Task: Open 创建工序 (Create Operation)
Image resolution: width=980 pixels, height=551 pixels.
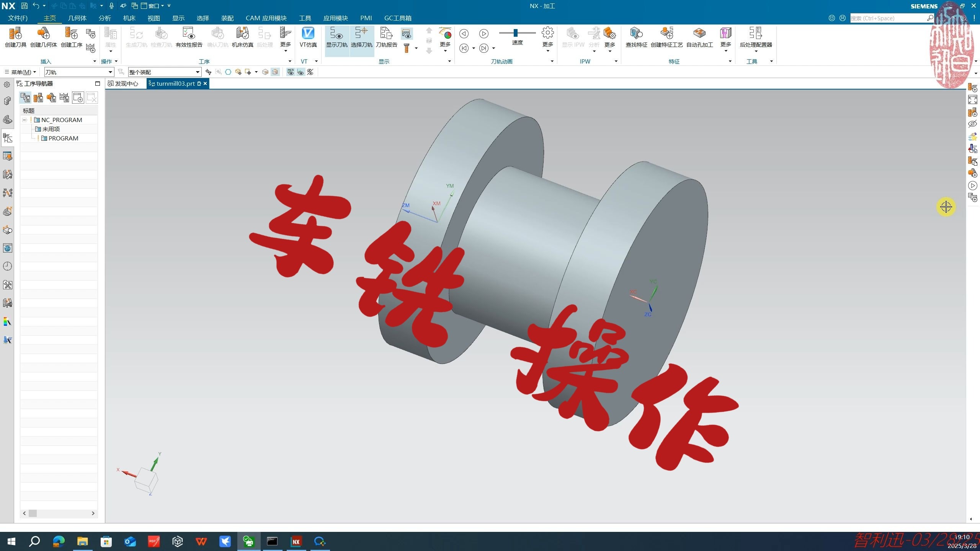Action: click(x=71, y=36)
